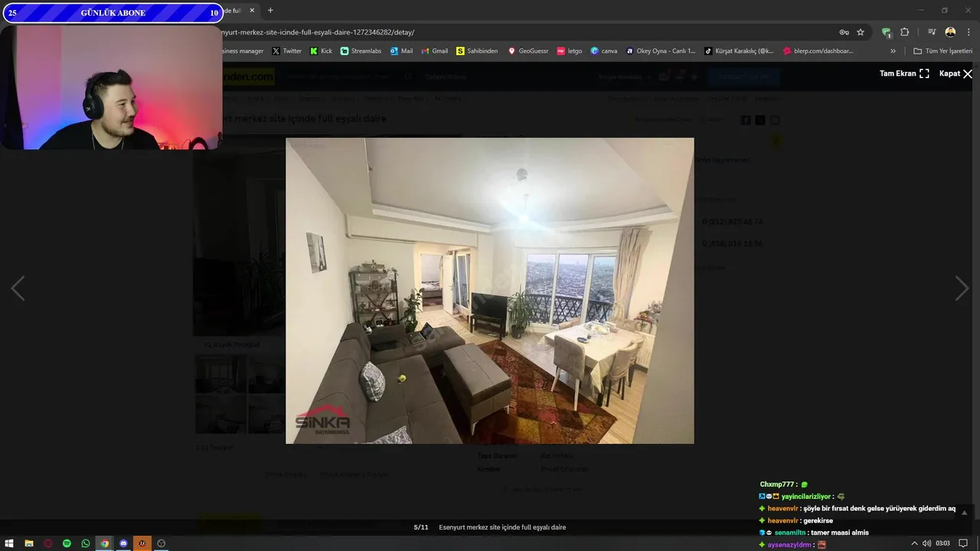Click the large apartment living room photo
Viewport: 980px width, 551px height.
coord(490,291)
